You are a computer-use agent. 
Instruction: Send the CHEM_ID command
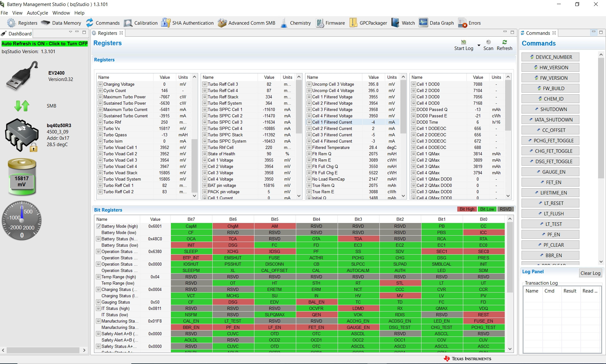550,99
